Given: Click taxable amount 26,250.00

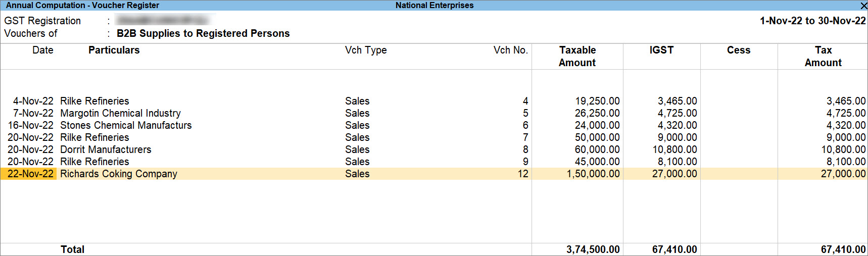Looking at the screenshot, I should tap(597, 113).
